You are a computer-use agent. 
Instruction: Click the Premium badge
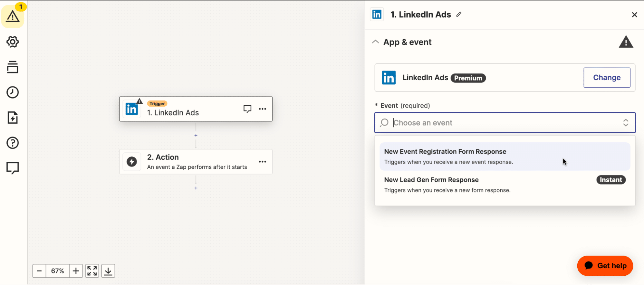(x=468, y=78)
